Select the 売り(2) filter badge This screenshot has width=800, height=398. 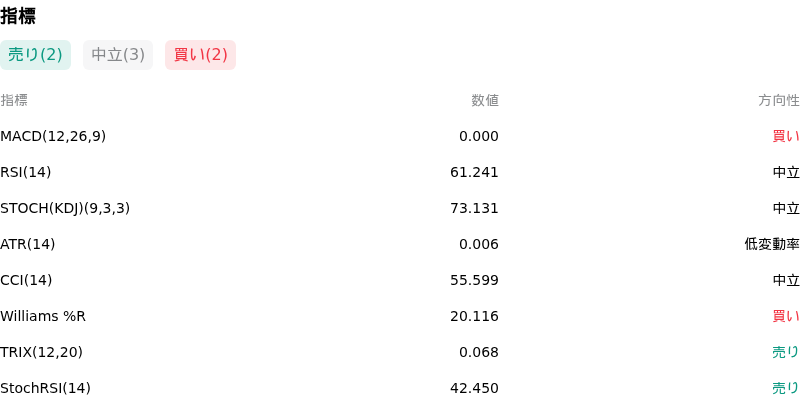[x=35, y=55]
